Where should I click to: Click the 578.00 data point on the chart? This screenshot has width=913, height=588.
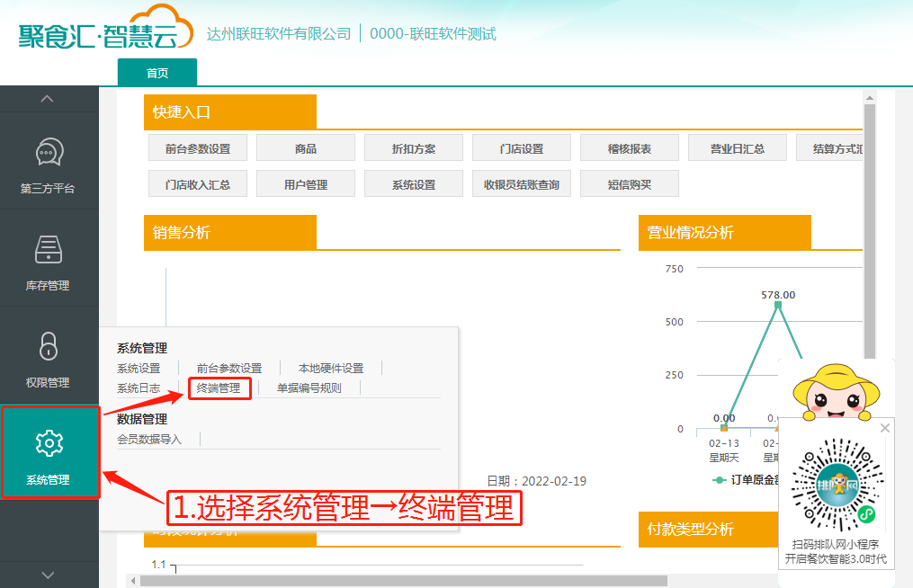tap(778, 305)
